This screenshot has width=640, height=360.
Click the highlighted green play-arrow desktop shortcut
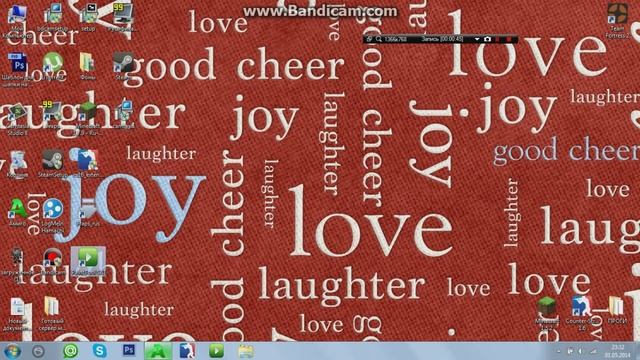click(88, 261)
